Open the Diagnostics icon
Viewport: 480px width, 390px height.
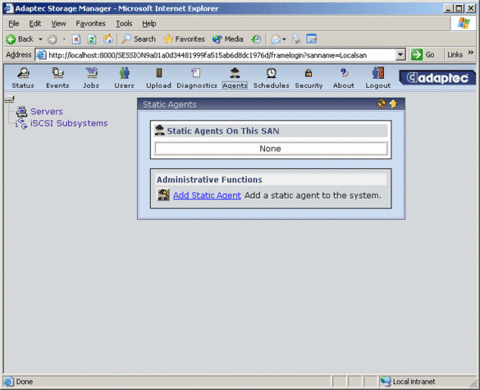tap(196, 73)
